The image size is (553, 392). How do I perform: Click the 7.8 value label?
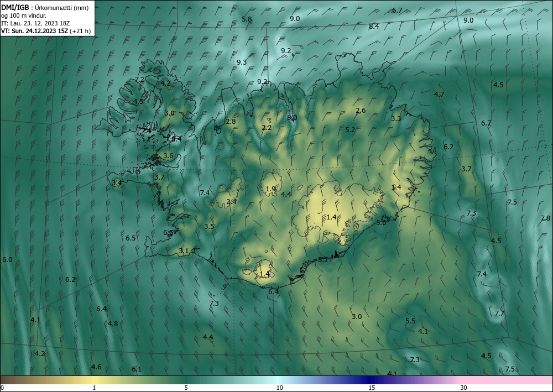[x=546, y=218]
